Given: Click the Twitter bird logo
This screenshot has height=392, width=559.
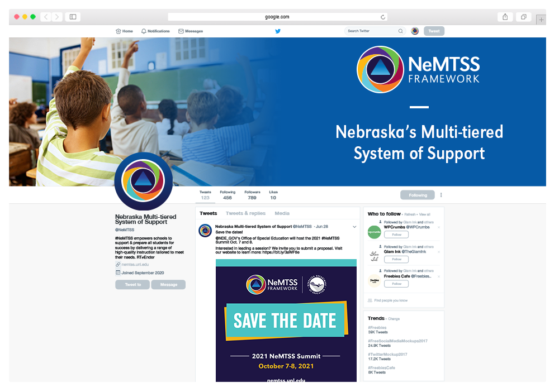Looking at the screenshot, I should pyautogui.click(x=278, y=31).
